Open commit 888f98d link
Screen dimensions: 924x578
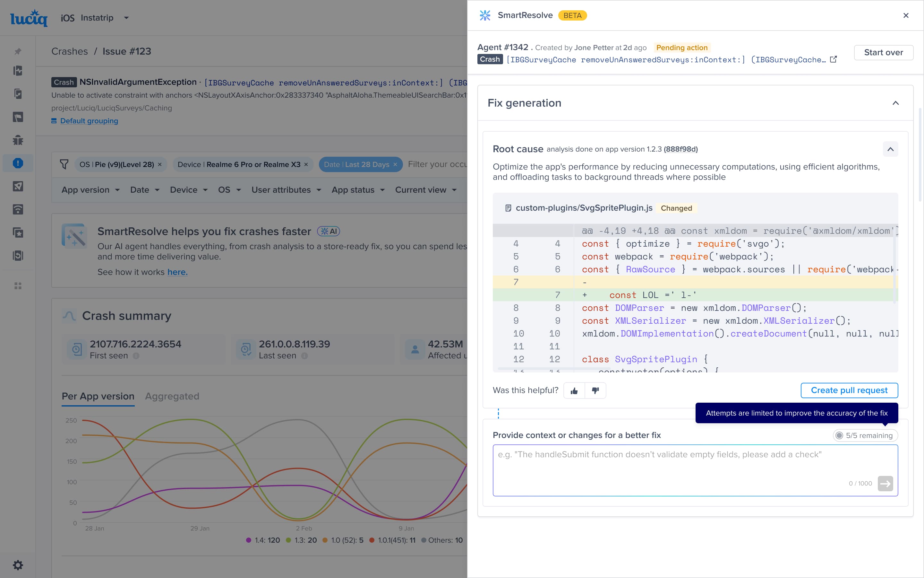tap(681, 149)
